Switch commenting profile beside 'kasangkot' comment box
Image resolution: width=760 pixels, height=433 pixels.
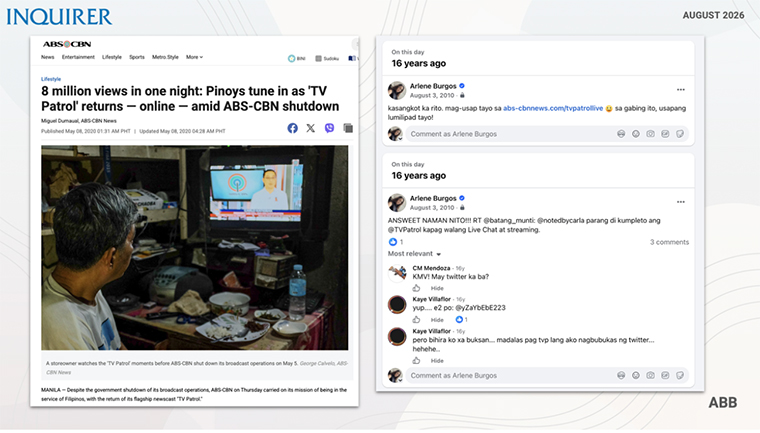tap(396, 134)
